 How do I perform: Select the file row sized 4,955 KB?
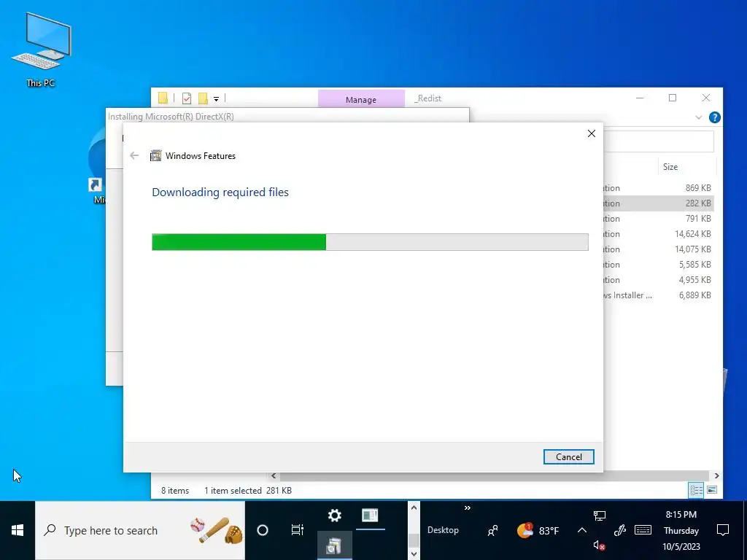pos(659,279)
